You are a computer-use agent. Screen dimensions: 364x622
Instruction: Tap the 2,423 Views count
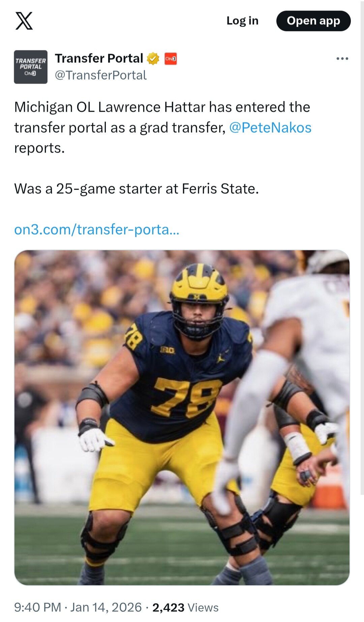pyautogui.click(x=185, y=607)
